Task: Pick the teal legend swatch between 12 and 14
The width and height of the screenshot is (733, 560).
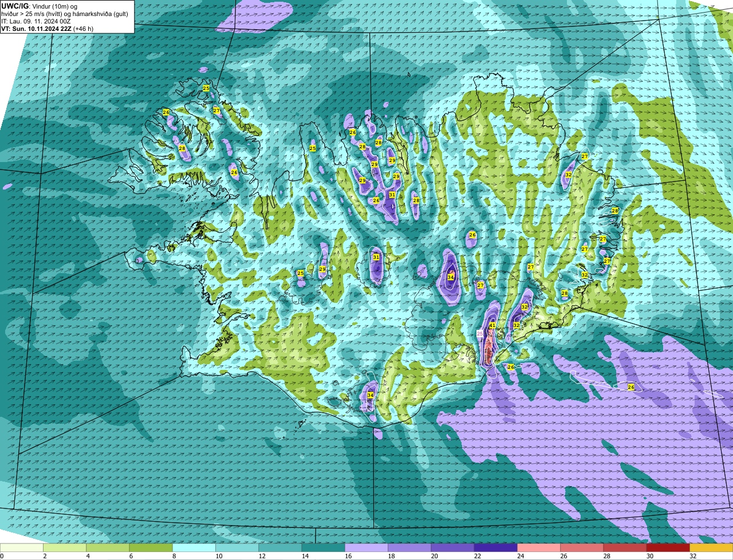Action: pos(280,547)
